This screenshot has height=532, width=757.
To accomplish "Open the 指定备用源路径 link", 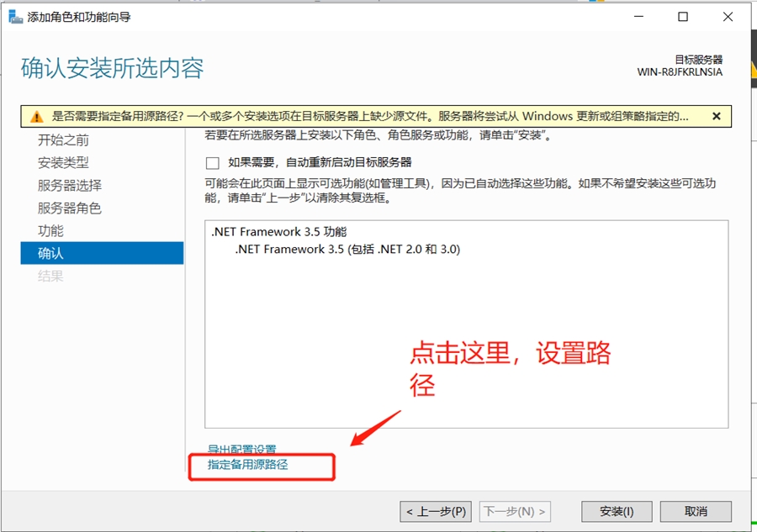I will [248, 464].
